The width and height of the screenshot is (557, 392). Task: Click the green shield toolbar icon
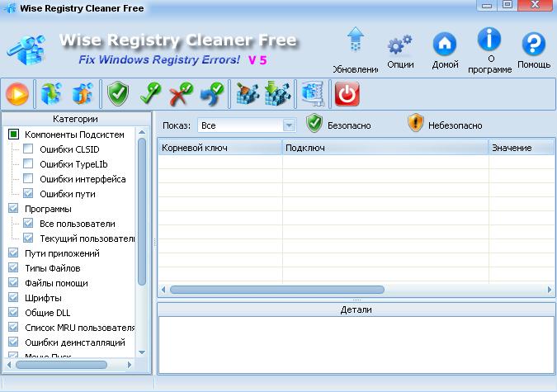click(118, 95)
